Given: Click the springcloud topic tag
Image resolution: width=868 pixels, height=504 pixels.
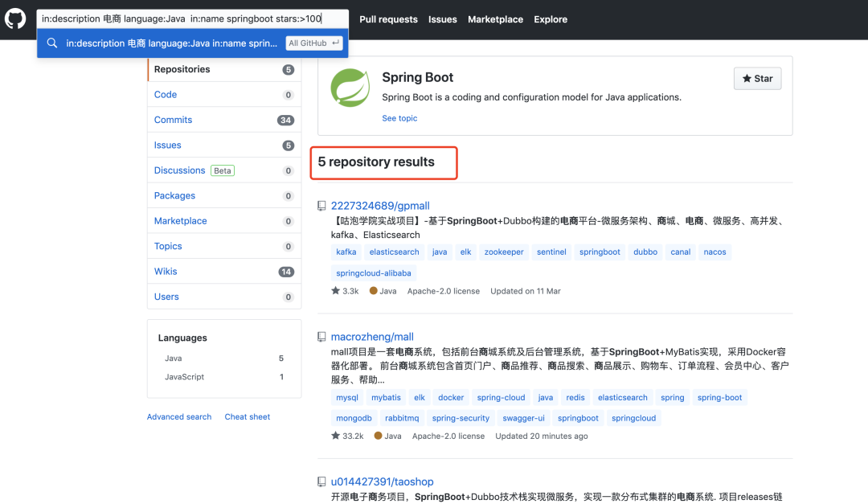Looking at the screenshot, I should [x=634, y=418].
